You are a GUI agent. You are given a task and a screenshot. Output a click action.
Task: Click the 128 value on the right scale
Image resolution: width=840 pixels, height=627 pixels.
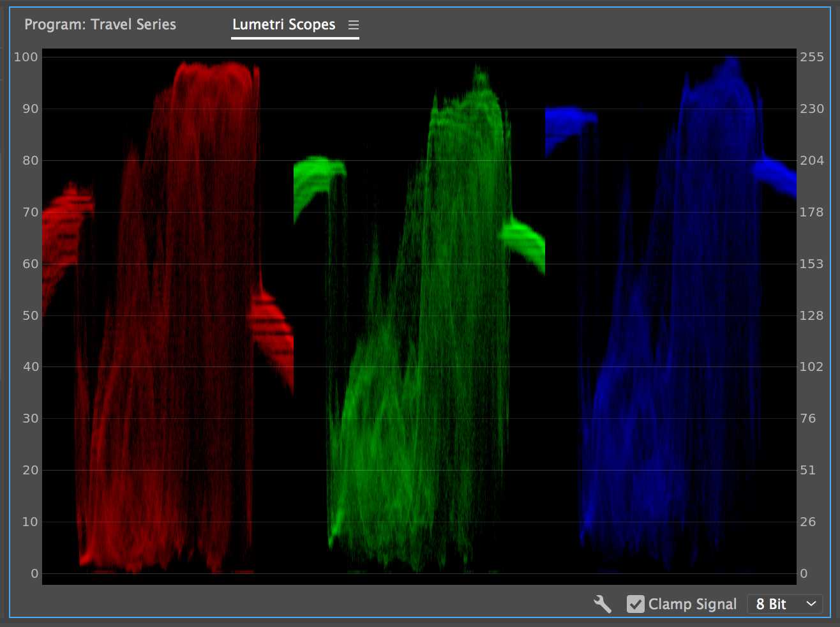pos(811,315)
